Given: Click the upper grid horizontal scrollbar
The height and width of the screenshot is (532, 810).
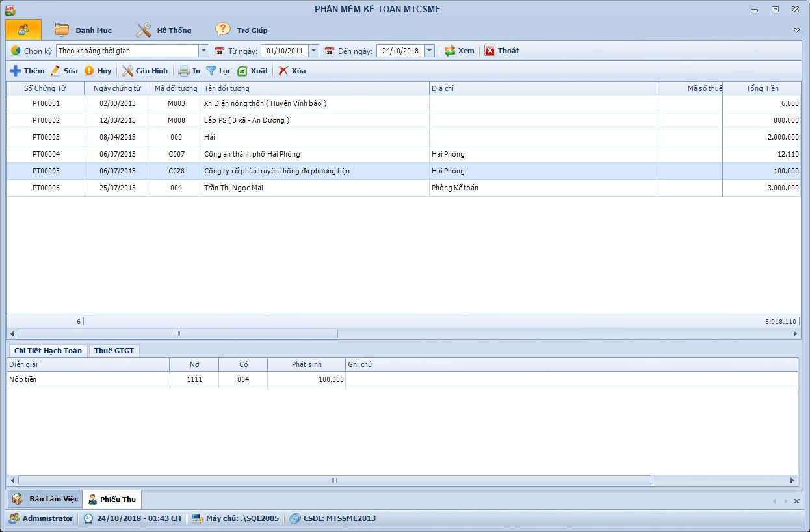Looking at the screenshot, I should (177, 333).
